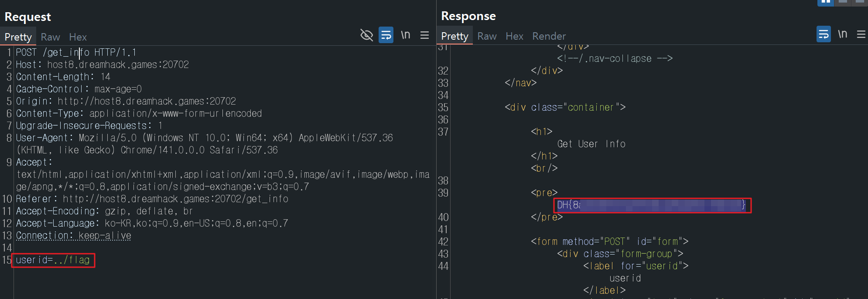Toggle line wrap in the Response panel
The width and height of the screenshot is (868, 299).
[x=824, y=34]
